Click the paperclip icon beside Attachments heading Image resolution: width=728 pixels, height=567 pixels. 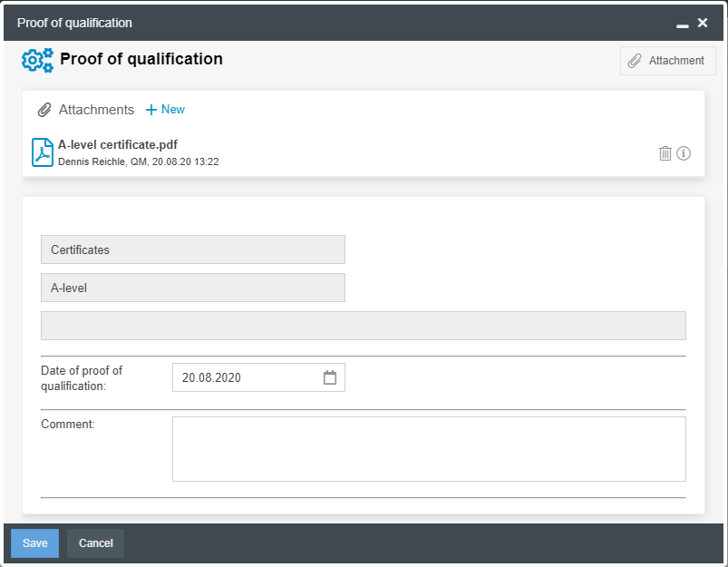tap(44, 110)
